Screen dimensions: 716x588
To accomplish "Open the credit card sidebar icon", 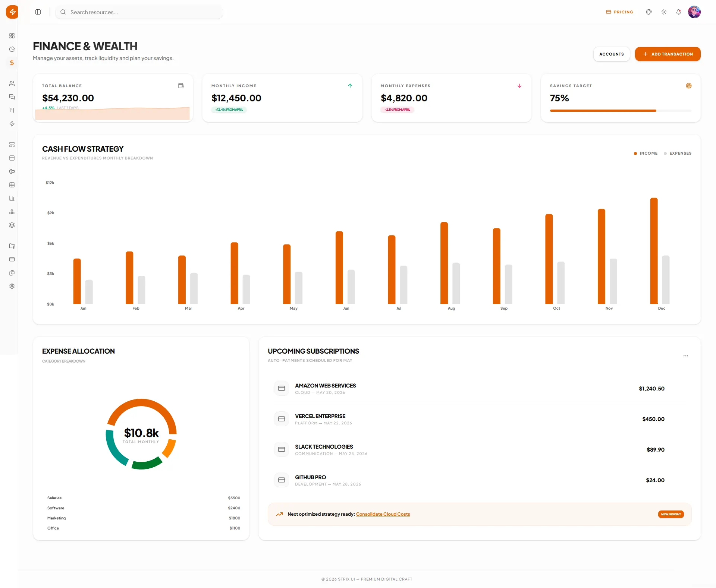I will click(x=12, y=259).
